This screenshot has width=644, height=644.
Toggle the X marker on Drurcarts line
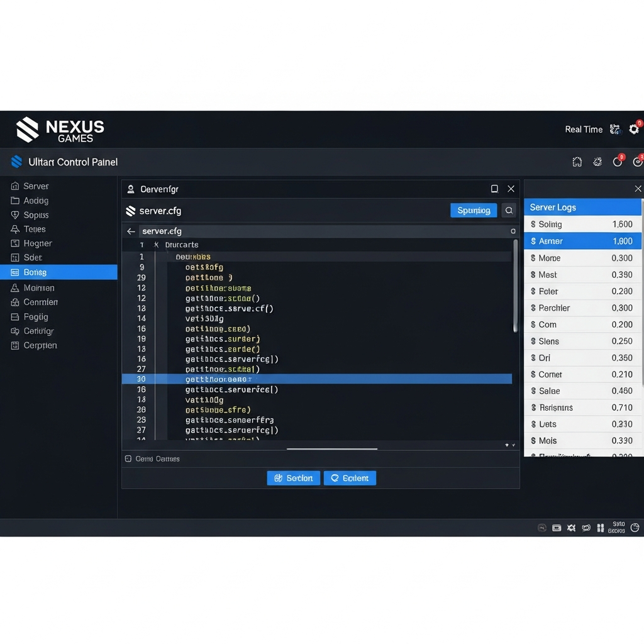click(x=156, y=245)
